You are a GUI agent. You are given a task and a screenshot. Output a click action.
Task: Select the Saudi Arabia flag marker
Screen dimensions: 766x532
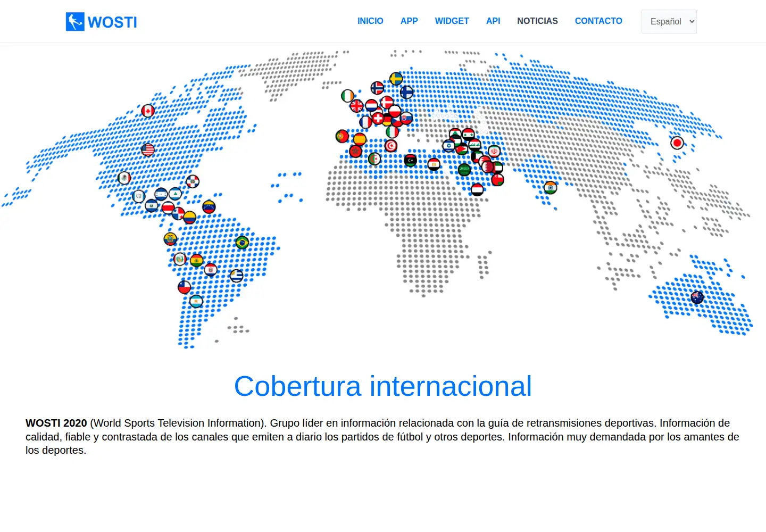tap(464, 170)
